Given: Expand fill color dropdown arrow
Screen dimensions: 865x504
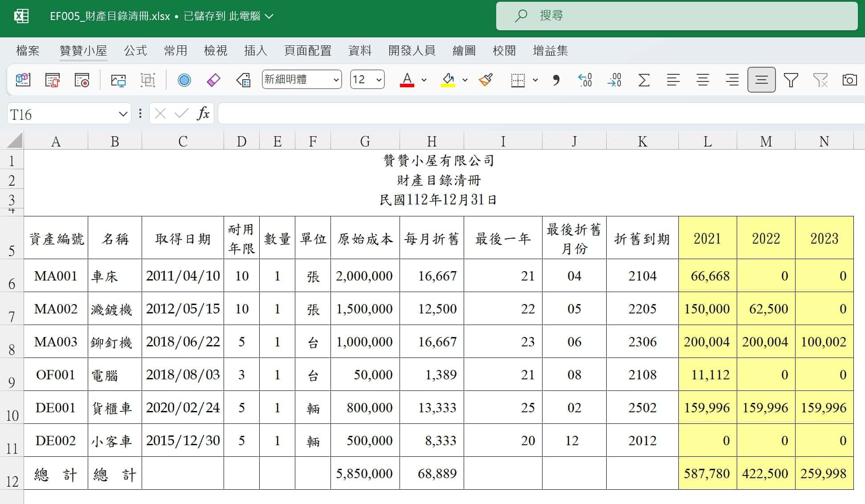Looking at the screenshot, I should 465,80.
